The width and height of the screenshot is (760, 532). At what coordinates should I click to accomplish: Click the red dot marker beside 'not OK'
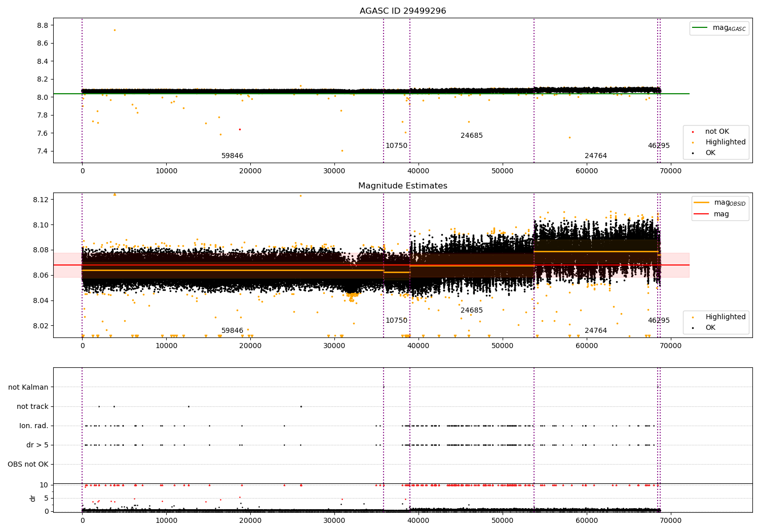click(x=693, y=132)
